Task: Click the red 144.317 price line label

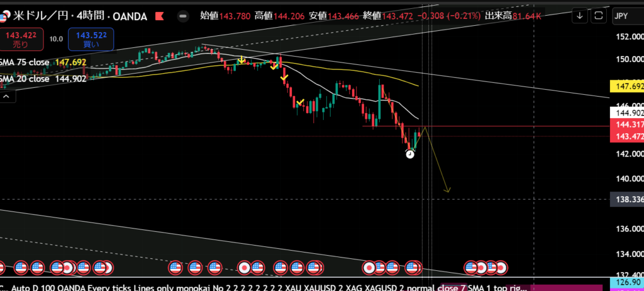Action: [x=626, y=126]
